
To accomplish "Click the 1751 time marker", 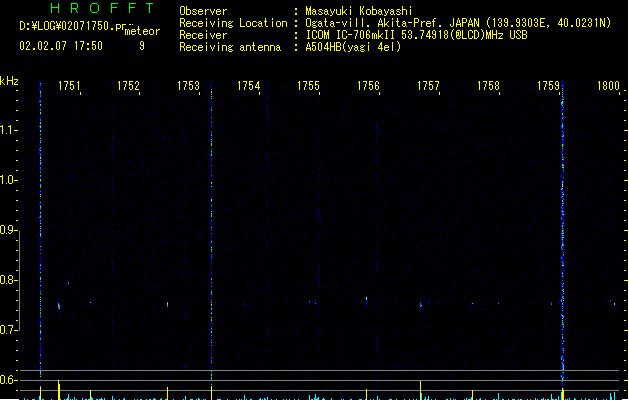I will click(x=69, y=86).
